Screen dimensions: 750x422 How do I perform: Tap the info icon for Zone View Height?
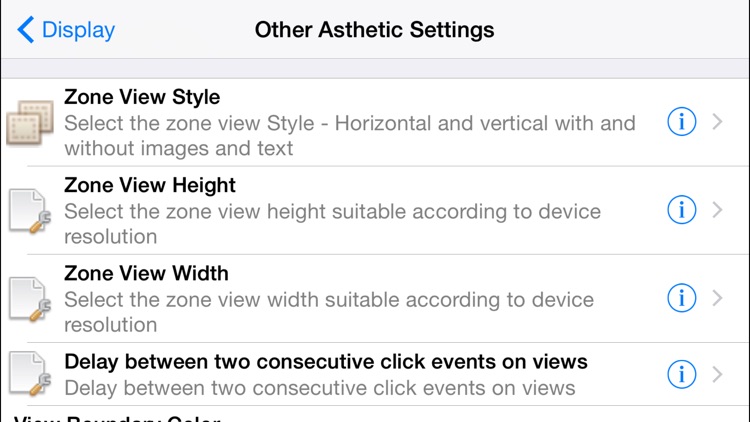[x=681, y=210]
